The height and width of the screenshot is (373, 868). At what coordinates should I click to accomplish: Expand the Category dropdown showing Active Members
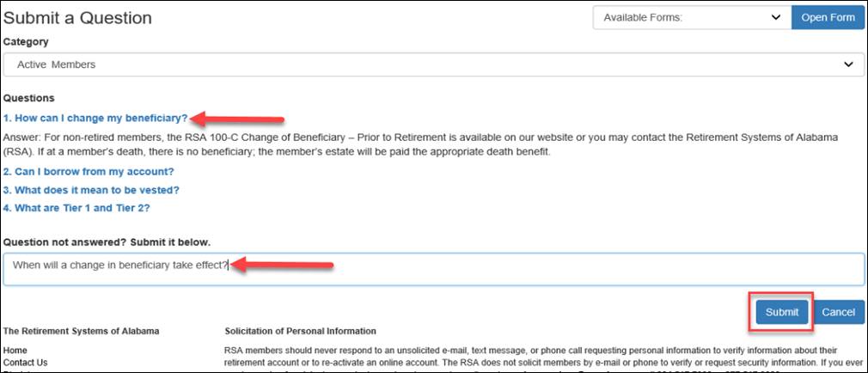coord(433,64)
